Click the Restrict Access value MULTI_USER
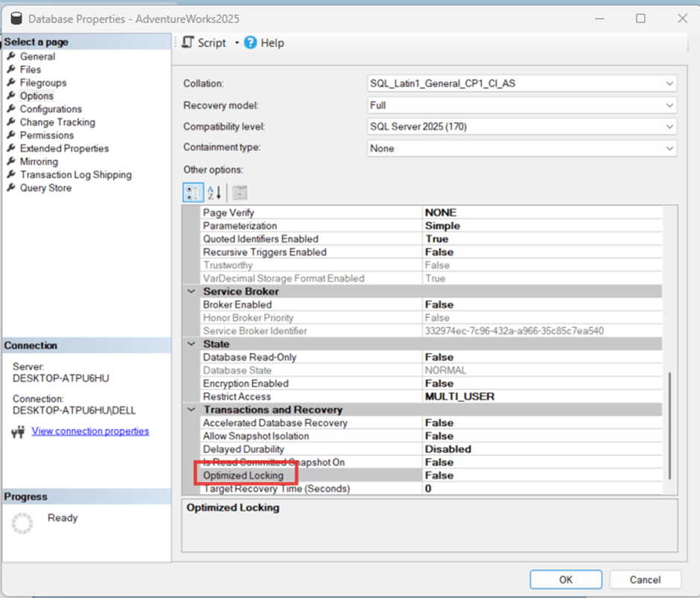The width and height of the screenshot is (700, 598). pos(459,397)
